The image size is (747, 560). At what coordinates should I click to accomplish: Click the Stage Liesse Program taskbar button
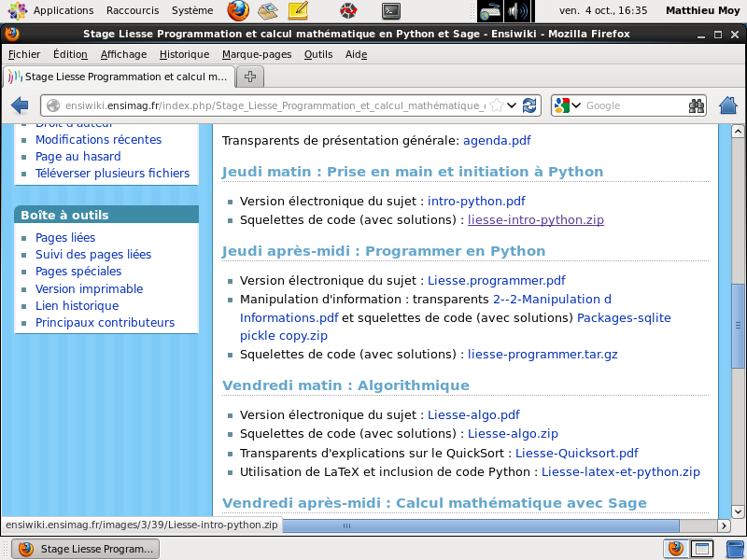click(x=86, y=549)
